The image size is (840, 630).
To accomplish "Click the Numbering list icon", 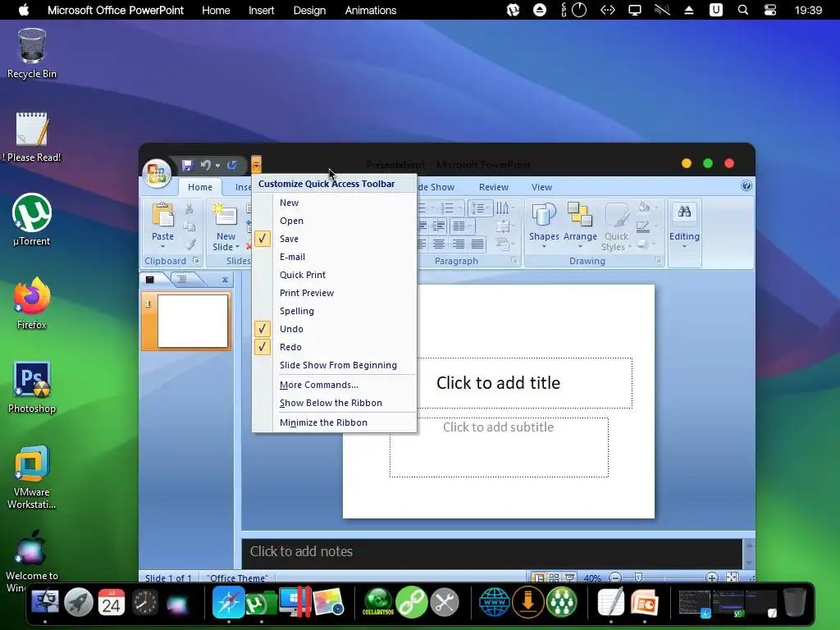I will [x=447, y=208].
